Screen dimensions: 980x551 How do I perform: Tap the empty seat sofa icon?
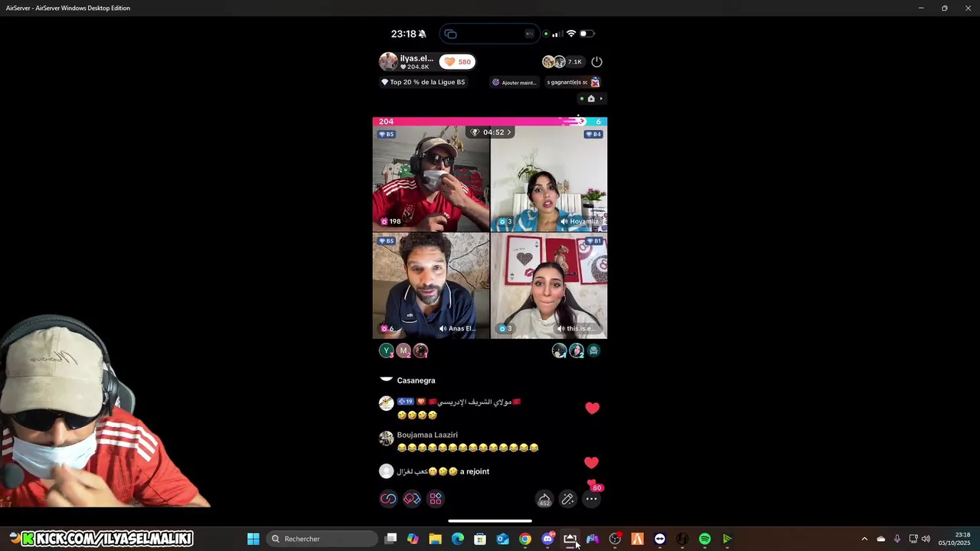(x=593, y=350)
